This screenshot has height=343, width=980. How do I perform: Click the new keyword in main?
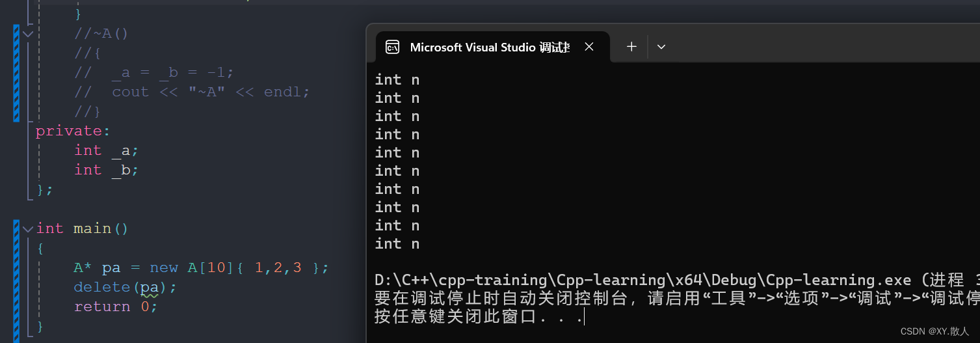coord(164,268)
